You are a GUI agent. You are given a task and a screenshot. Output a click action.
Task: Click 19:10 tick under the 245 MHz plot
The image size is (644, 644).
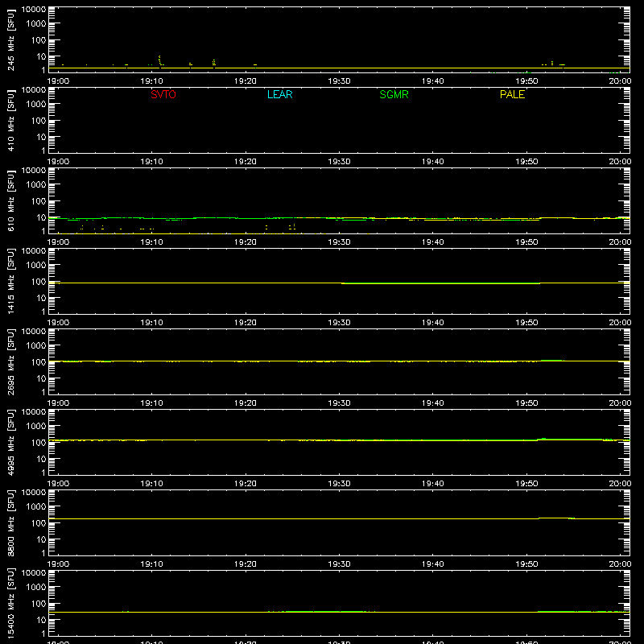tap(151, 81)
